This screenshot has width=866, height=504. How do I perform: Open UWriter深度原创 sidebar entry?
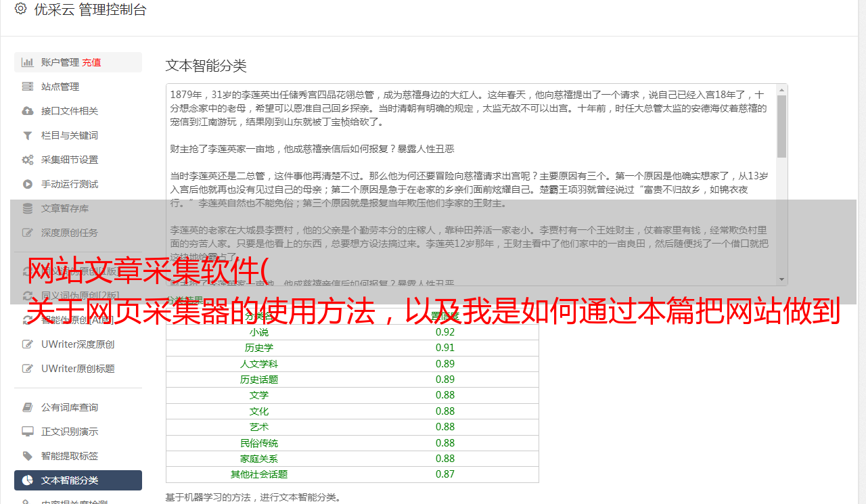click(78, 344)
